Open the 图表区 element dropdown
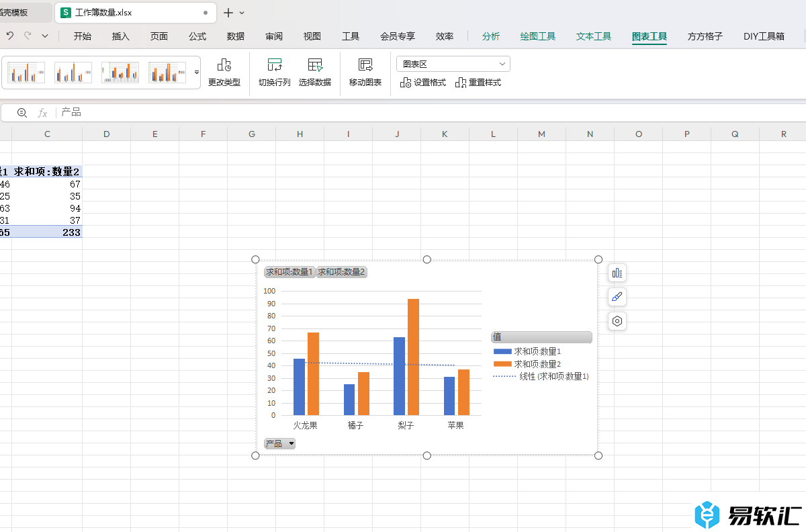 (x=453, y=64)
